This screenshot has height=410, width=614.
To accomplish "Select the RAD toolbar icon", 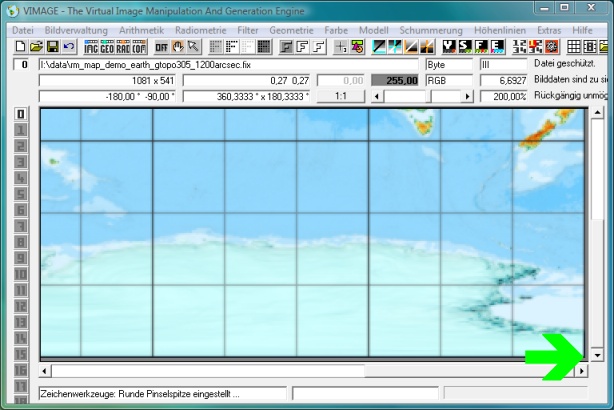I will (124, 47).
